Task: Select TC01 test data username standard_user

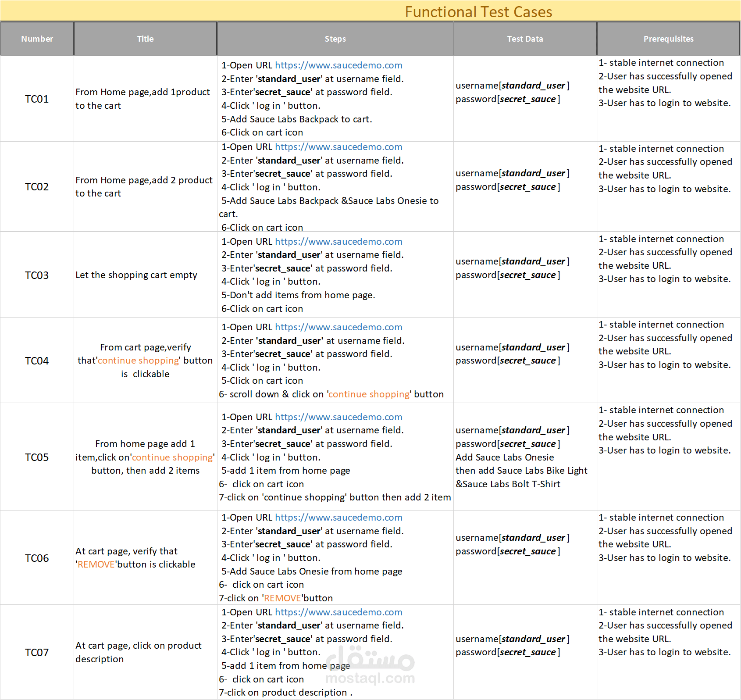Action: pos(513,86)
